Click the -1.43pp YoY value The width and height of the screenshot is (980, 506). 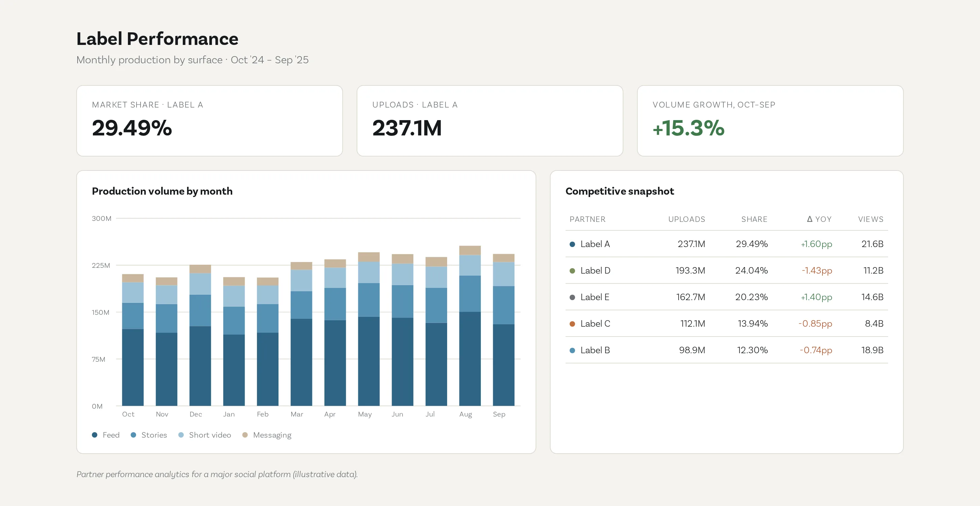817,271
